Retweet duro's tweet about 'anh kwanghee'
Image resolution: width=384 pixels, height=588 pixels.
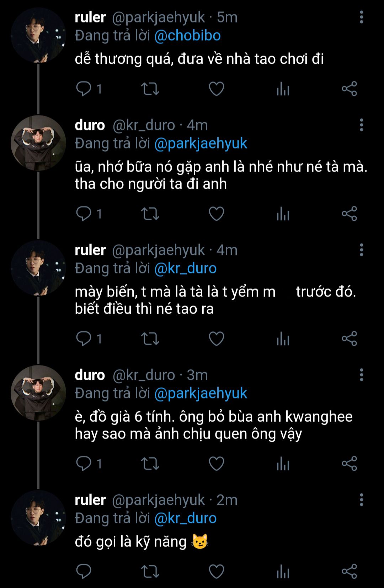(150, 463)
